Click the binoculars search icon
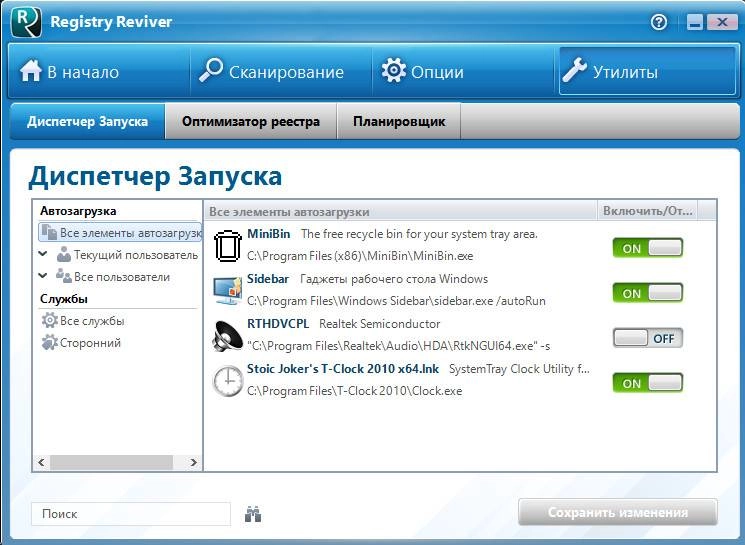Screen dimensions: 745x545 pyautogui.click(x=253, y=514)
